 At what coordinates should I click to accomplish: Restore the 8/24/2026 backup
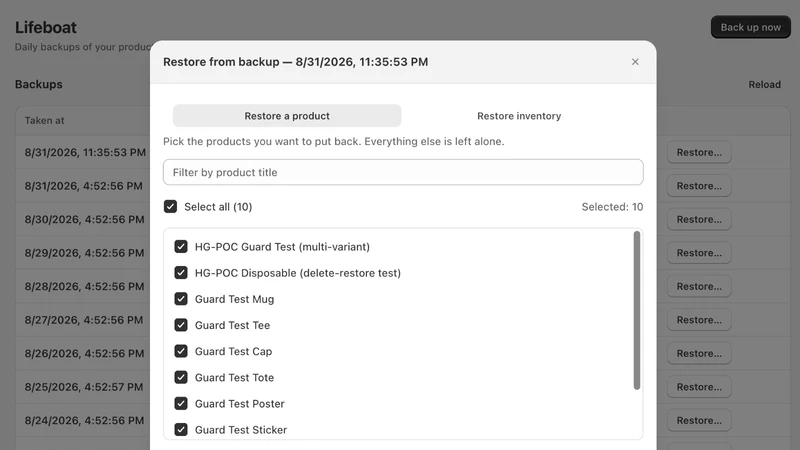pos(699,420)
